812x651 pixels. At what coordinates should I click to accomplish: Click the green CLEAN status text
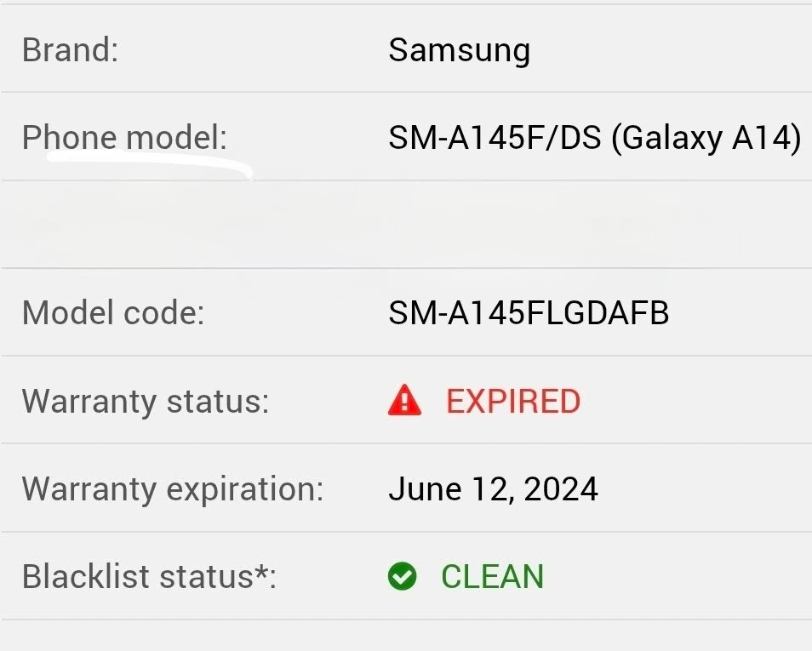coord(492,577)
